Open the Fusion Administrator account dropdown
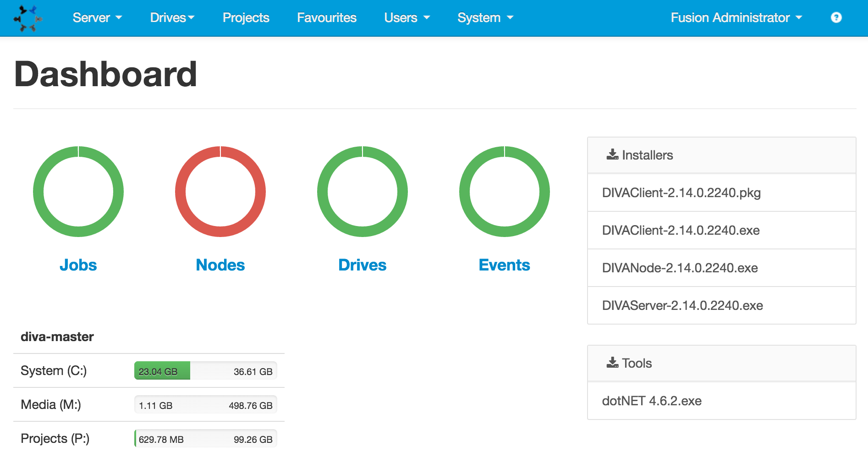The image size is (868, 458). tap(736, 18)
